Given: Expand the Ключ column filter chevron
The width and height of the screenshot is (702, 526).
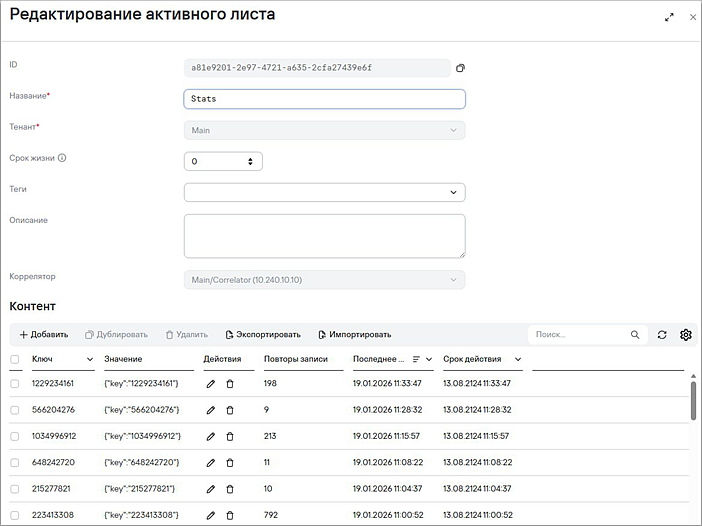Looking at the screenshot, I should (90, 359).
